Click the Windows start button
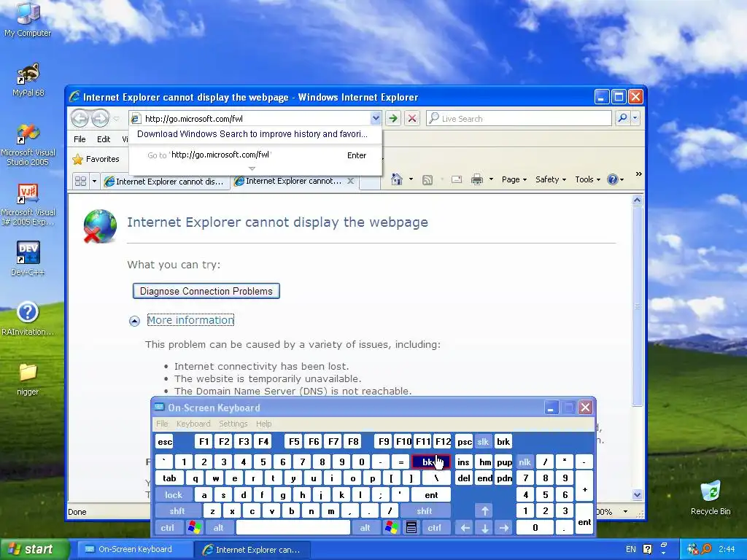Screen dimensions: 747x560 34,549
